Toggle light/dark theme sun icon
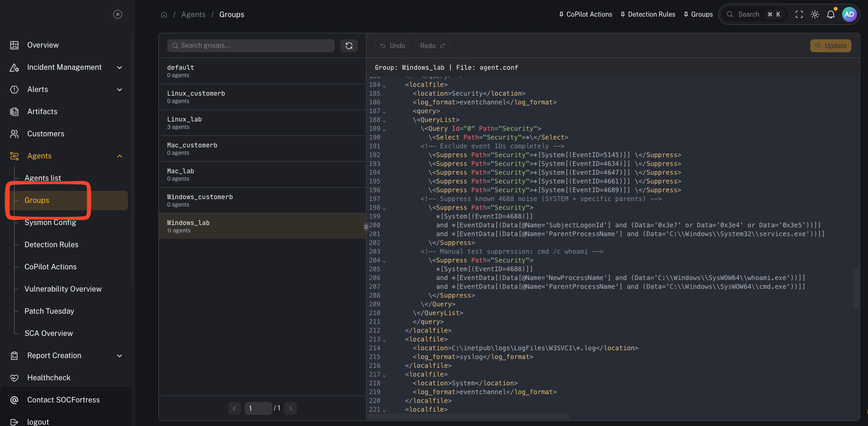 coord(815,14)
